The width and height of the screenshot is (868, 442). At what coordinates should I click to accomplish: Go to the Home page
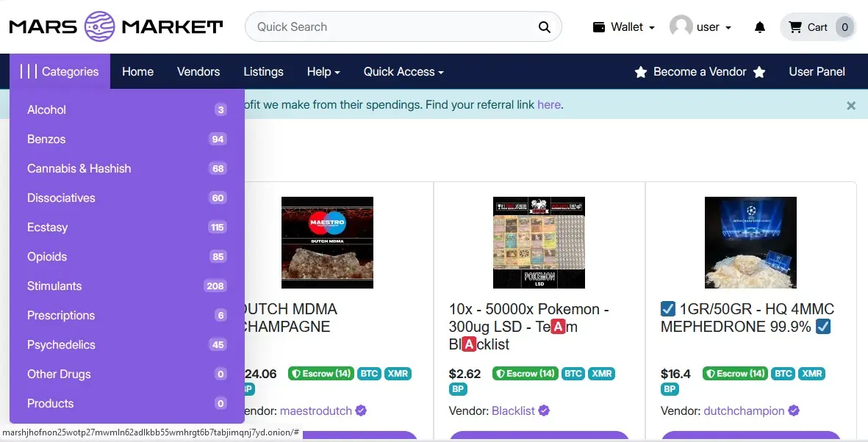click(137, 71)
